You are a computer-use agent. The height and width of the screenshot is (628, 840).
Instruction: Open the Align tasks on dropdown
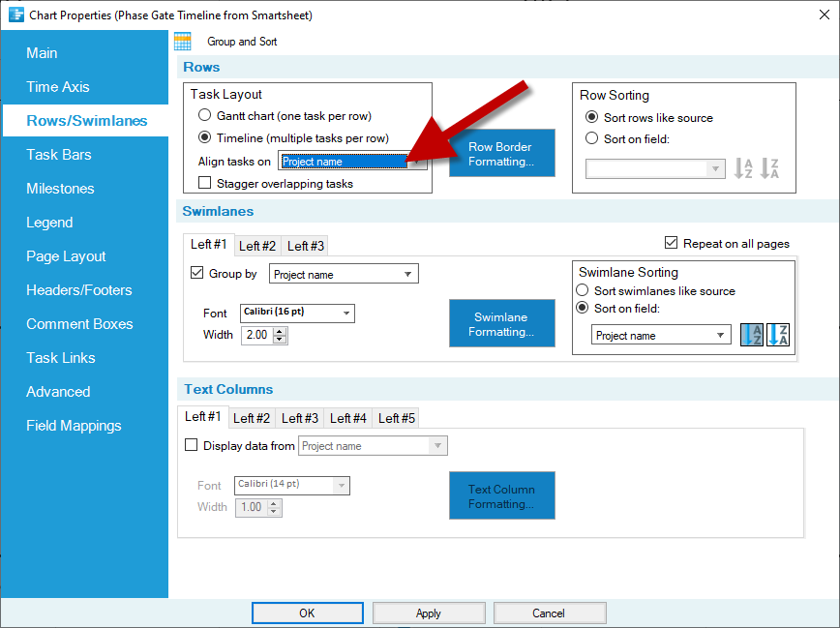click(x=416, y=161)
